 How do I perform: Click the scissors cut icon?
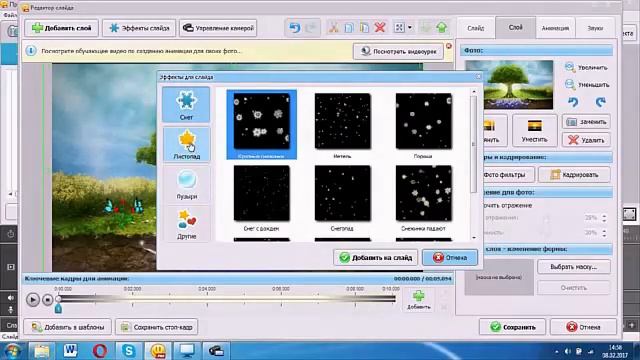333,28
